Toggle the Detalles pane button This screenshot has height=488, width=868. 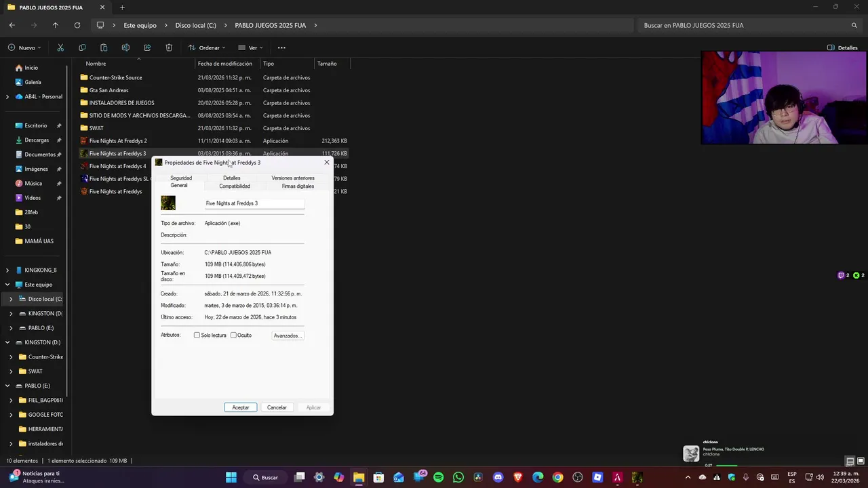(x=842, y=47)
